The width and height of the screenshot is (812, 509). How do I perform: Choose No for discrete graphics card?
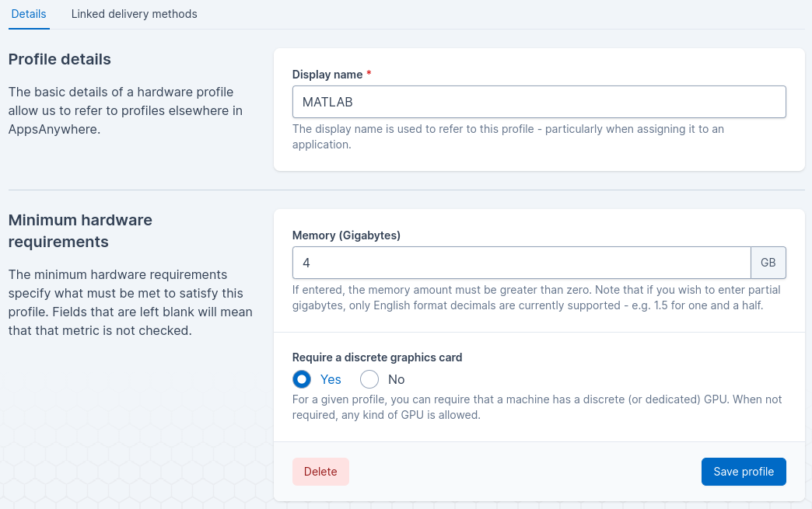(370, 379)
